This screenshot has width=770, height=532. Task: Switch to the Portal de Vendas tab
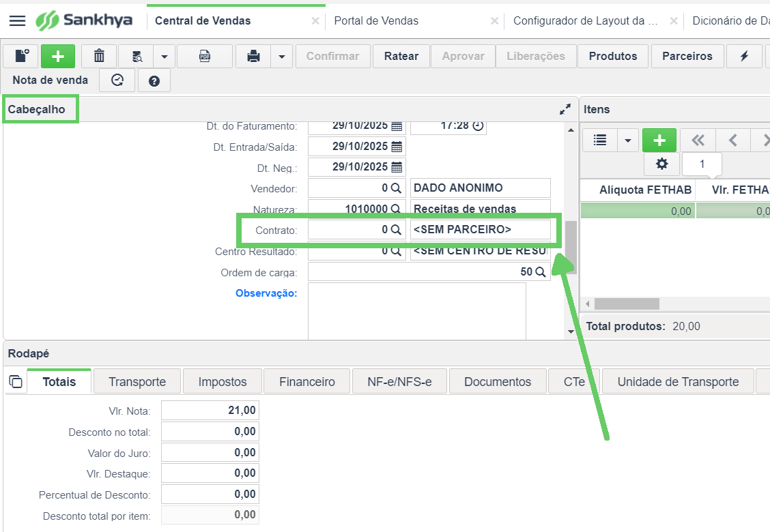point(376,20)
